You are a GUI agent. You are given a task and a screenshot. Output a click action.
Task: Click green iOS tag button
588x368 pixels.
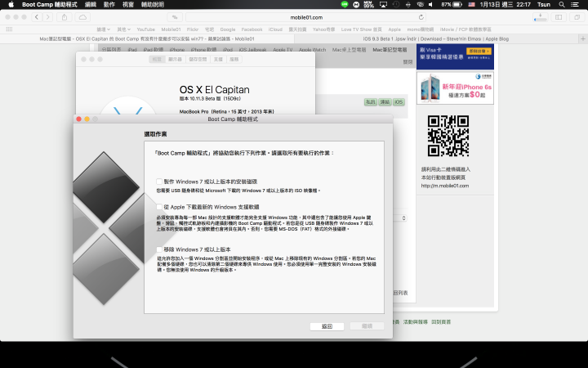(399, 101)
